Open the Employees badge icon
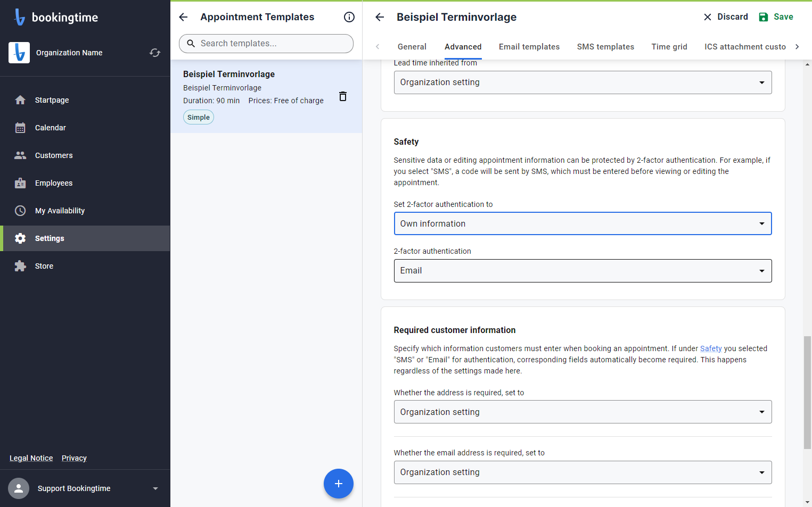Image resolution: width=812 pixels, height=507 pixels. (x=20, y=183)
